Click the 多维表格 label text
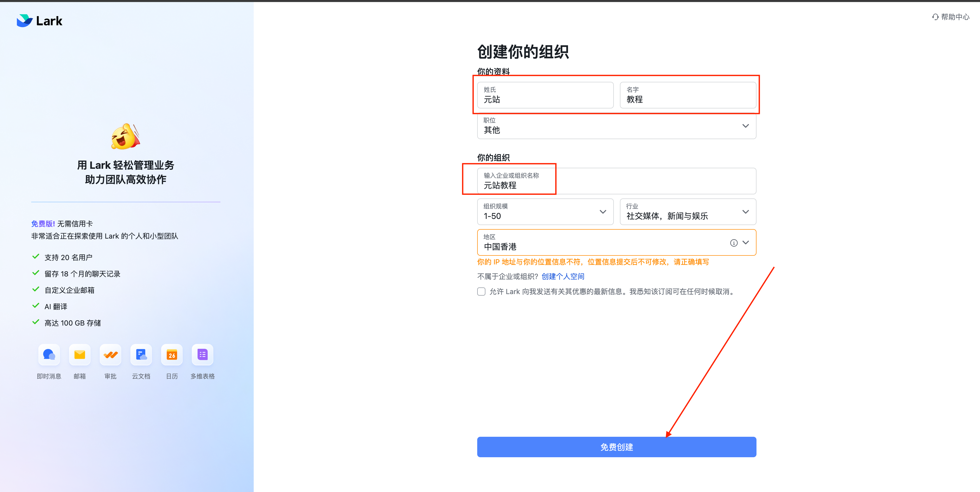The width and height of the screenshot is (980, 492). point(203,376)
